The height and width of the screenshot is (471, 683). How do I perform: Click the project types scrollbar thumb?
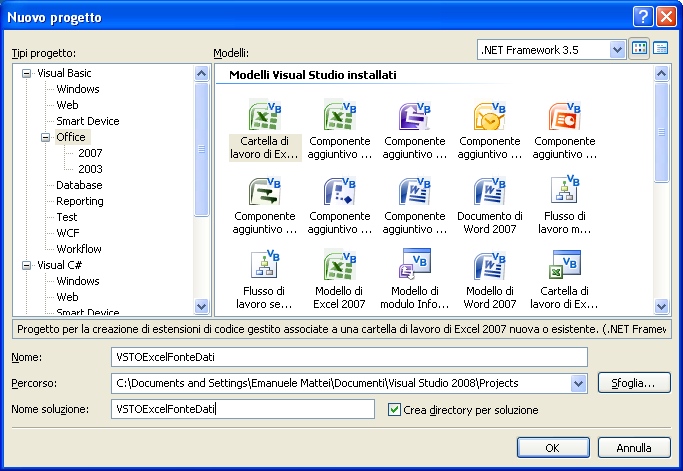click(201, 149)
